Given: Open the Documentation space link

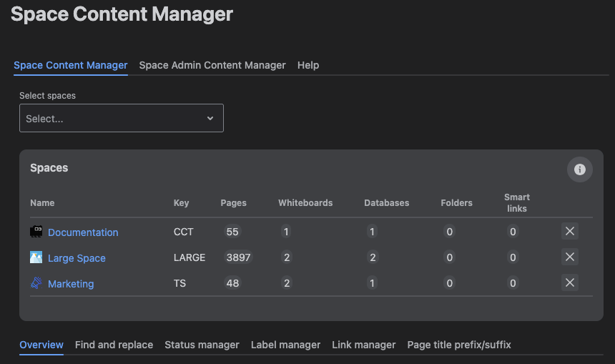Looking at the screenshot, I should click(83, 232).
